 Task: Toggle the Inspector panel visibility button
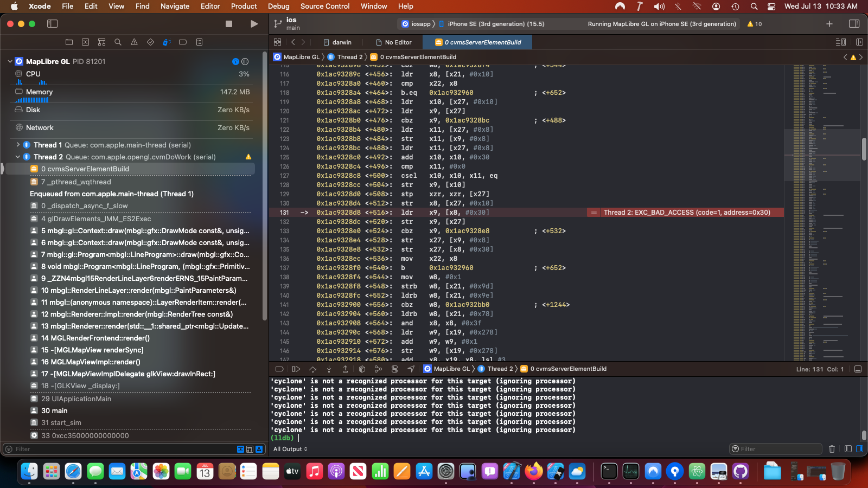[x=856, y=24]
